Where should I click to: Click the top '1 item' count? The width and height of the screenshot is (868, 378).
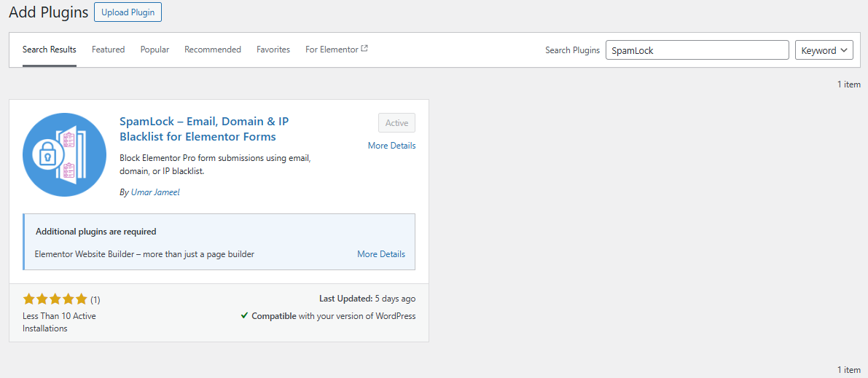point(848,84)
